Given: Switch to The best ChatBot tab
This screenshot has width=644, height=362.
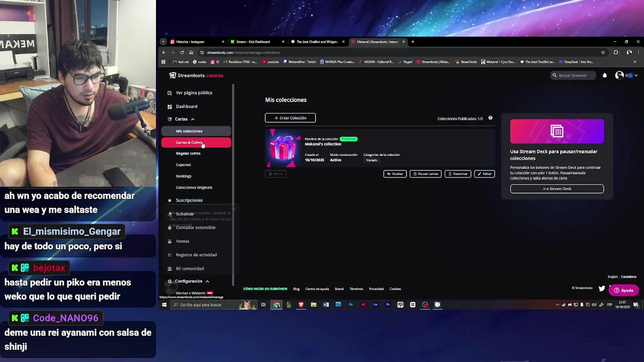Looking at the screenshot, I should point(317,42).
